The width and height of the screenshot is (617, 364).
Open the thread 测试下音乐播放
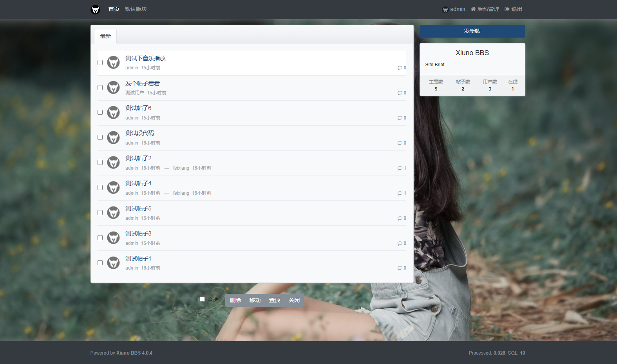145,58
